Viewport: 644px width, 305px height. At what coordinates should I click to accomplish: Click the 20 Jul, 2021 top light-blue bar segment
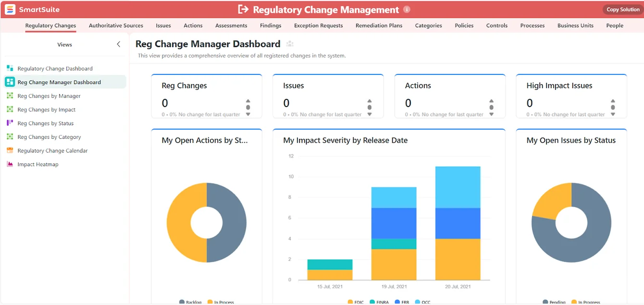pyautogui.click(x=458, y=187)
